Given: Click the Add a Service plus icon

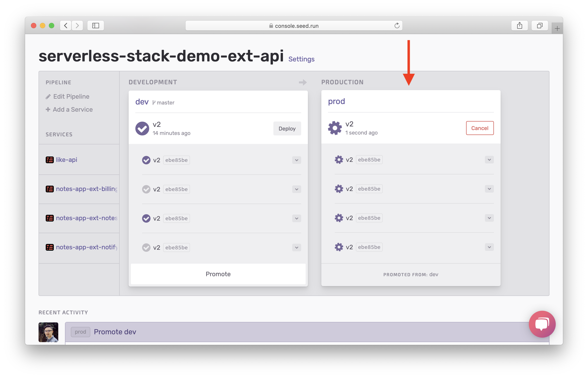Looking at the screenshot, I should [x=48, y=109].
